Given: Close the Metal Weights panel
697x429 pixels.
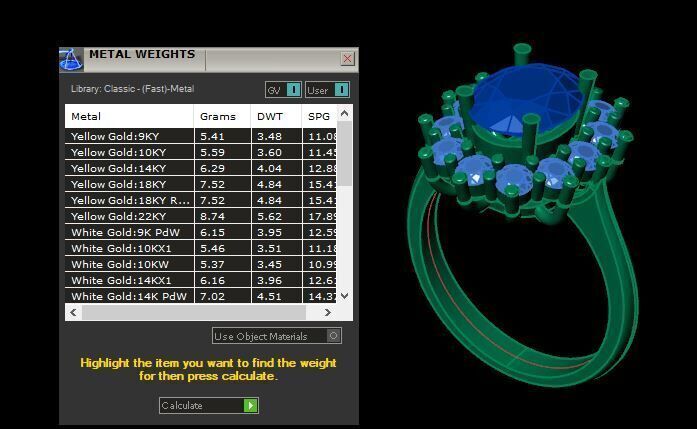Looking at the screenshot, I should tap(348, 58).
